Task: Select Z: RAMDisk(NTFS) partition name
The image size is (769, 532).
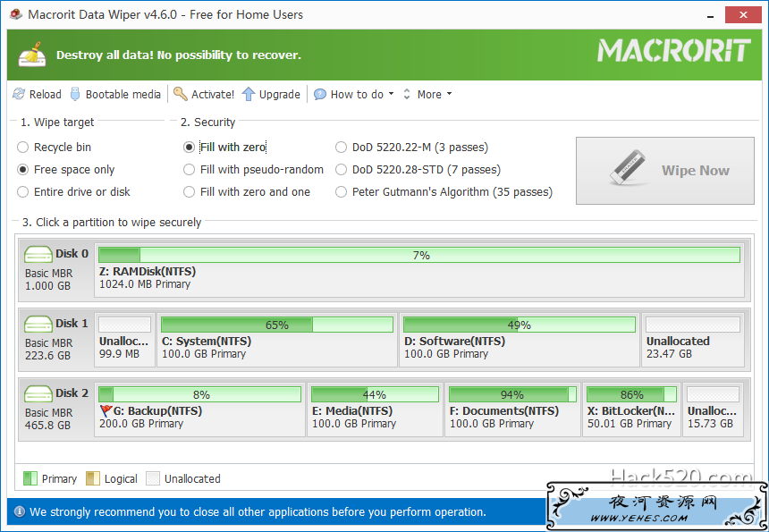Action: pos(148,271)
